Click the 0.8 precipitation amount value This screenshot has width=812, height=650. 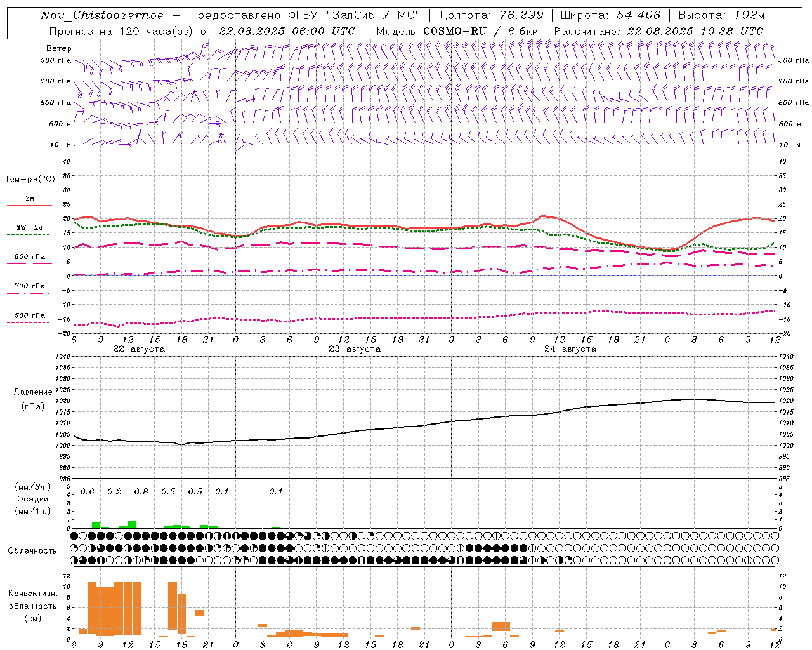coord(141,492)
